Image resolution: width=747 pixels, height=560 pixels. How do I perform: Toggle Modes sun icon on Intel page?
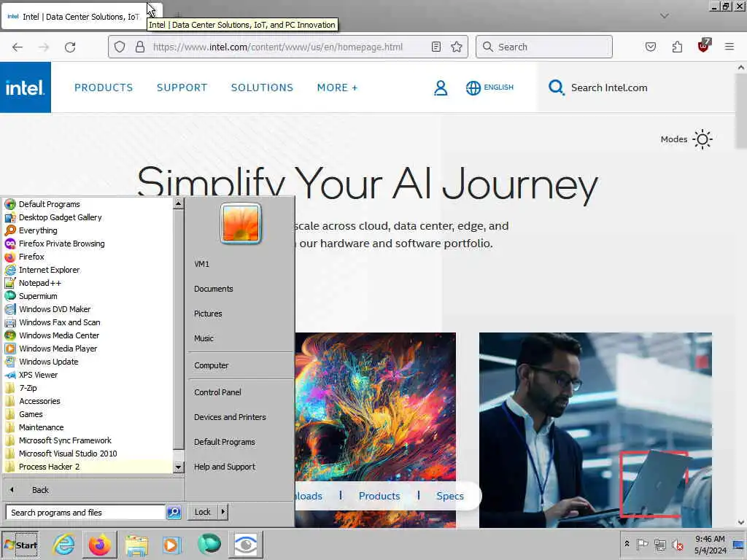pos(703,139)
